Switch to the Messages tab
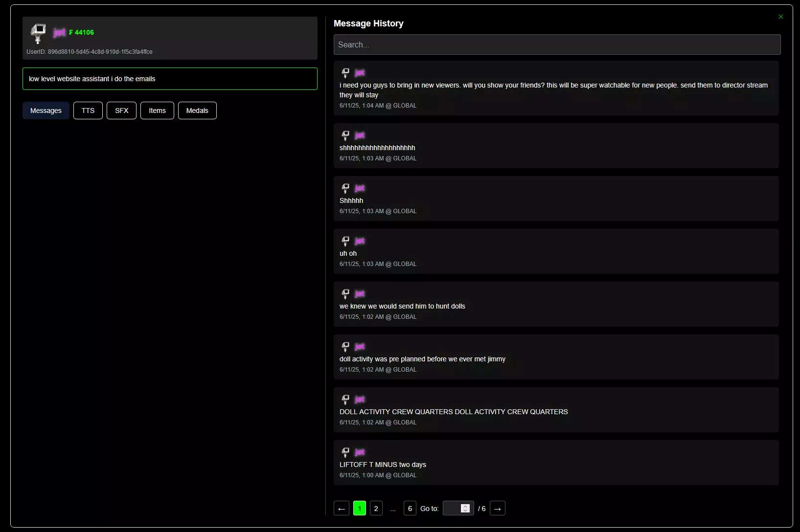800x532 pixels. pos(46,111)
